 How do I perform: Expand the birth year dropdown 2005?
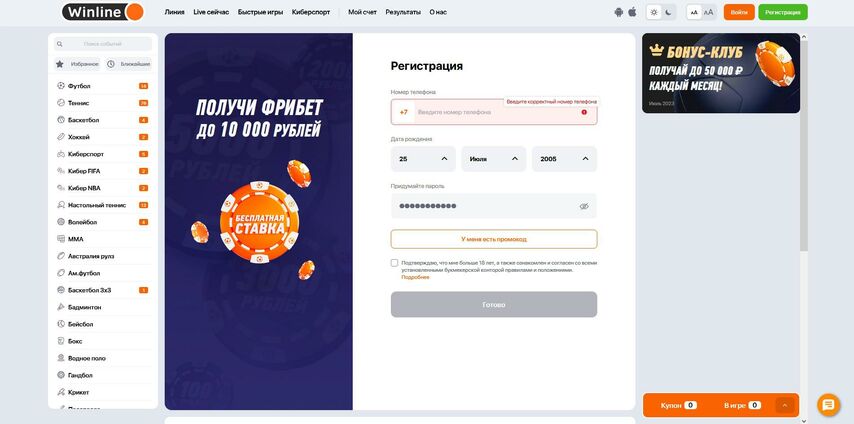click(564, 159)
